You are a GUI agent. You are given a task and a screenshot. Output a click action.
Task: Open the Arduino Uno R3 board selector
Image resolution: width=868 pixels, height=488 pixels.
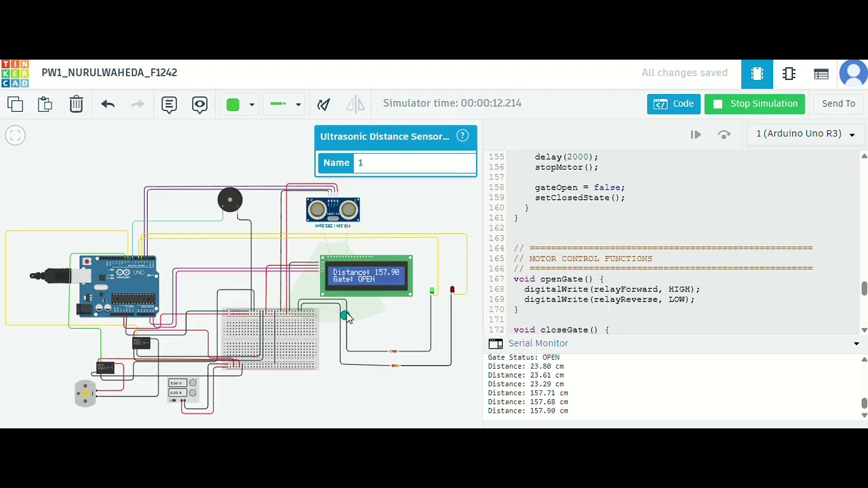point(805,134)
